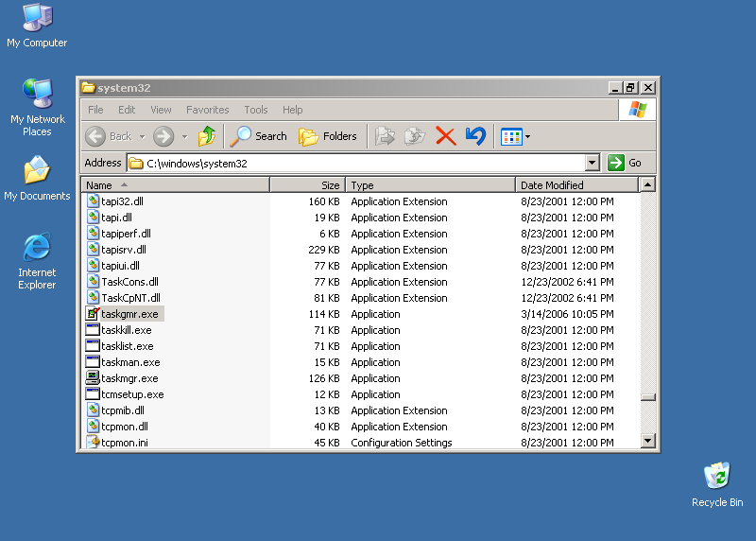This screenshot has width=756, height=541.
Task: Click the Forward arrow icon
Action: click(163, 136)
